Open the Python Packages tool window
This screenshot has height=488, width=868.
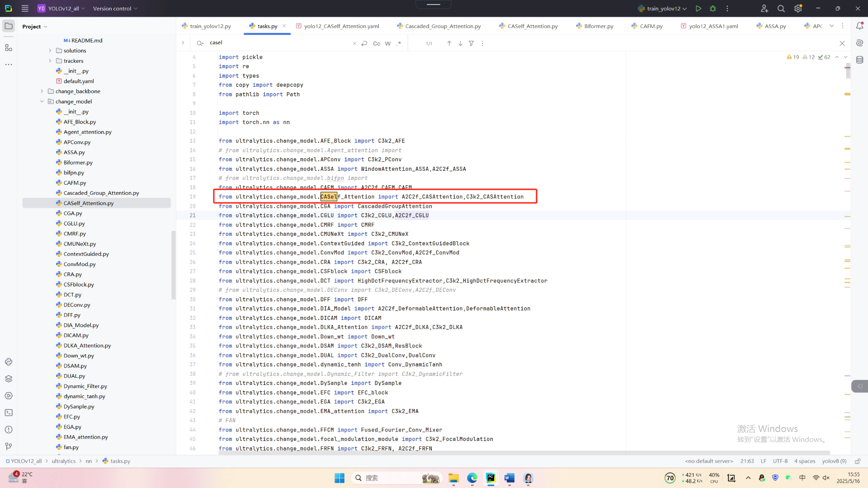[8, 379]
